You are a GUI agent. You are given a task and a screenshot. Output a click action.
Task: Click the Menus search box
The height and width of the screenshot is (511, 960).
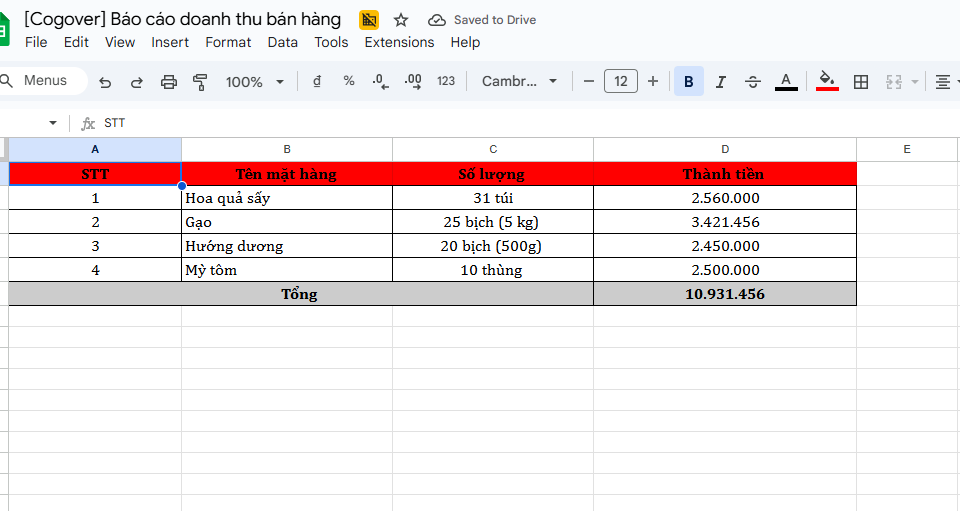coord(43,81)
